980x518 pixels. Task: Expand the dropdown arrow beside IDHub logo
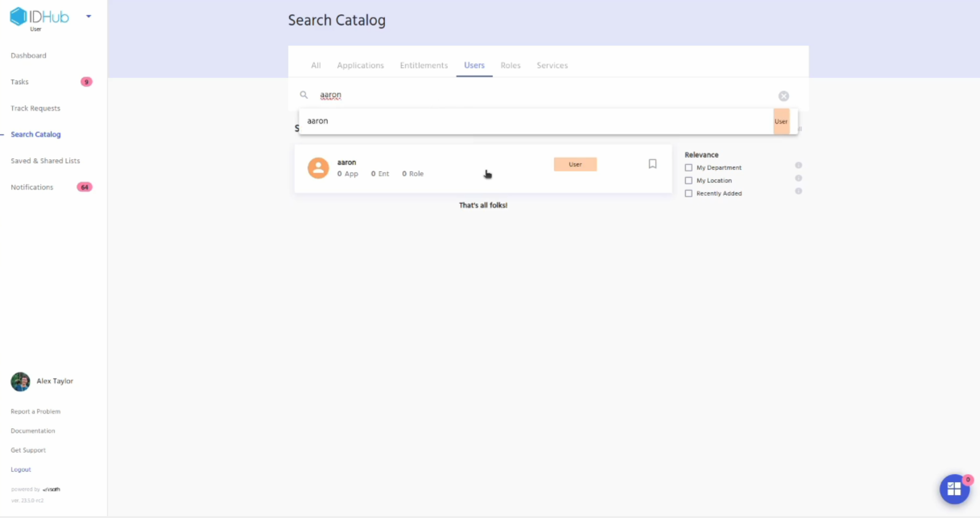click(x=88, y=17)
